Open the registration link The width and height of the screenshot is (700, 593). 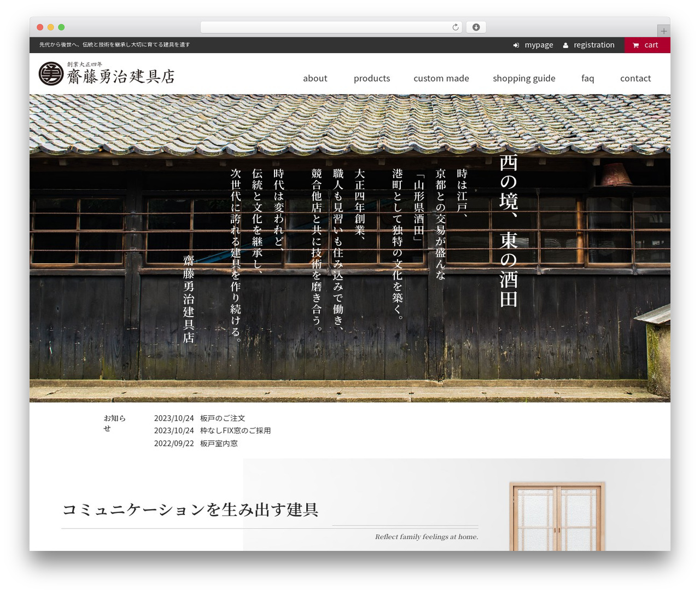tap(594, 45)
